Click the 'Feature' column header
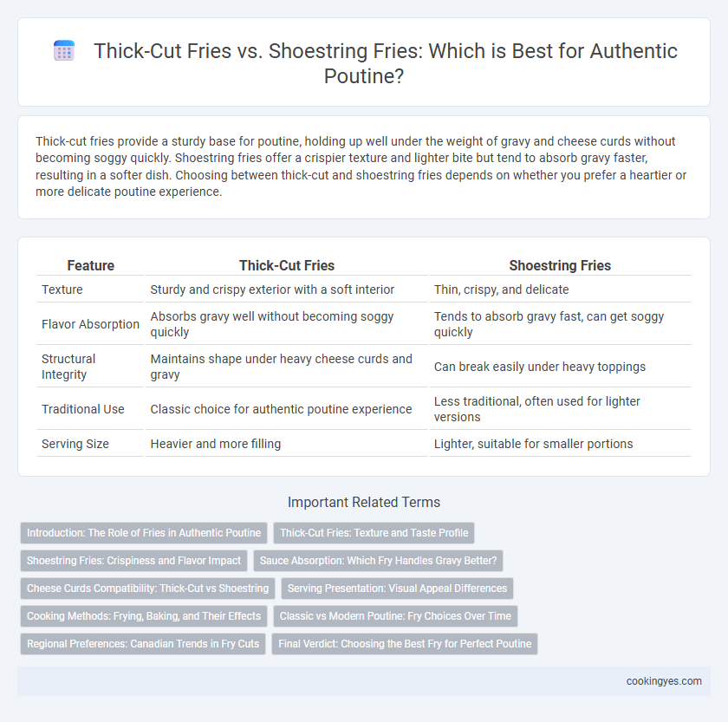The height and width of the screenshot is (722, 728). click(x=90, y=265)
